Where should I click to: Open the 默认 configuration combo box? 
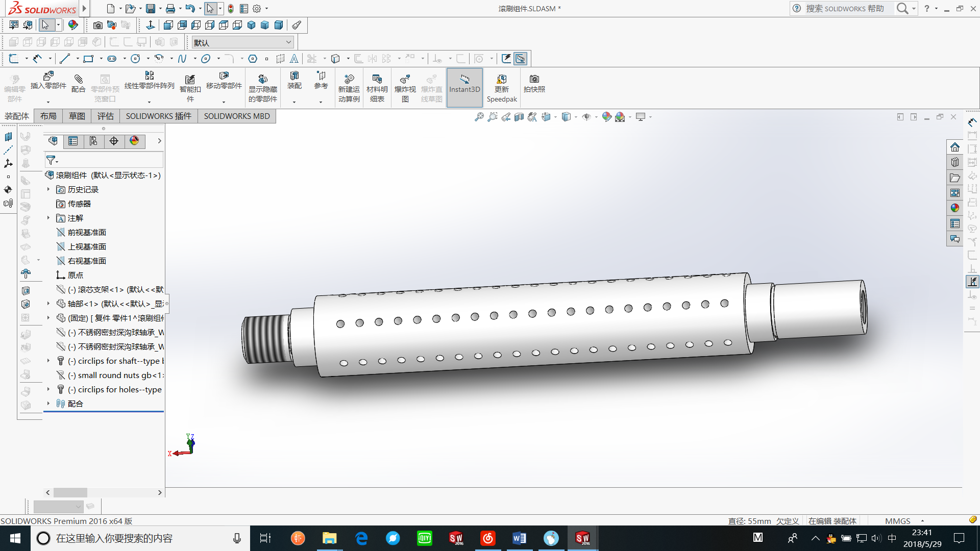(242, 42)
